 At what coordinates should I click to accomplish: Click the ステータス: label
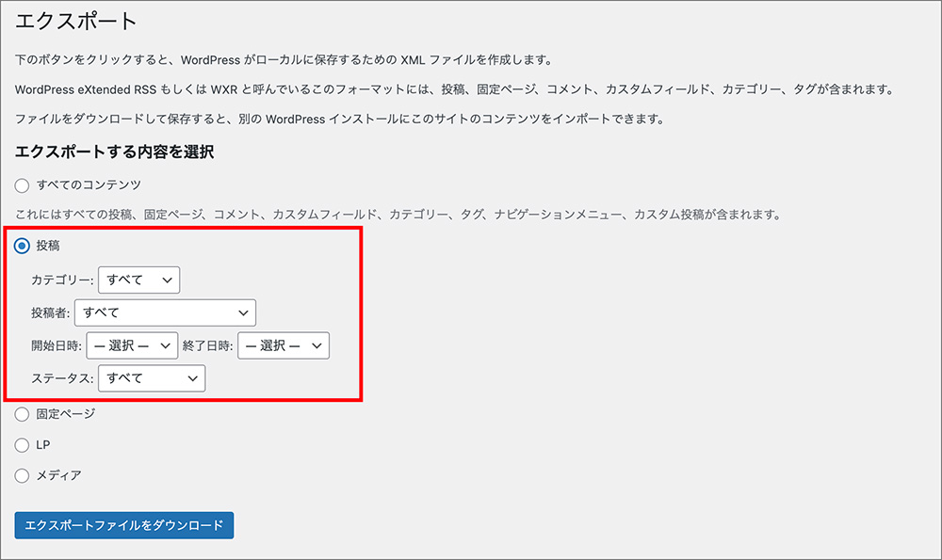pos(62,378)
